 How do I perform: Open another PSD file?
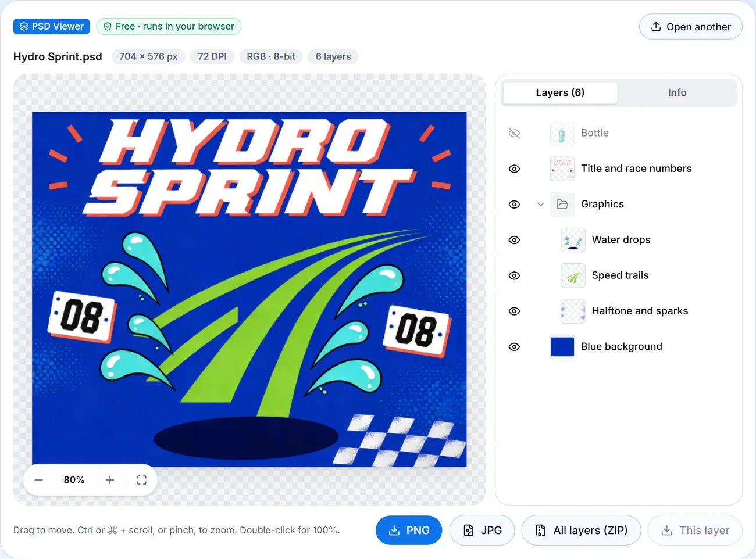point(691,27)
